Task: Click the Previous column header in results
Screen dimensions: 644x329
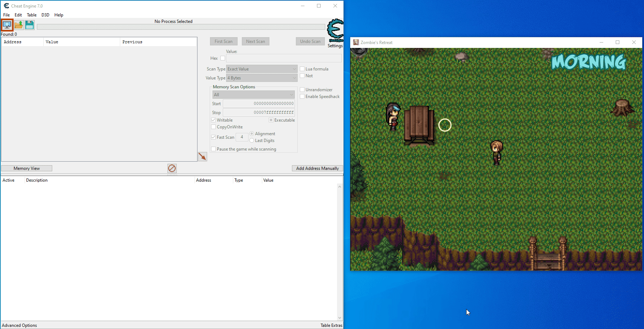Action: tap(158, 42)
